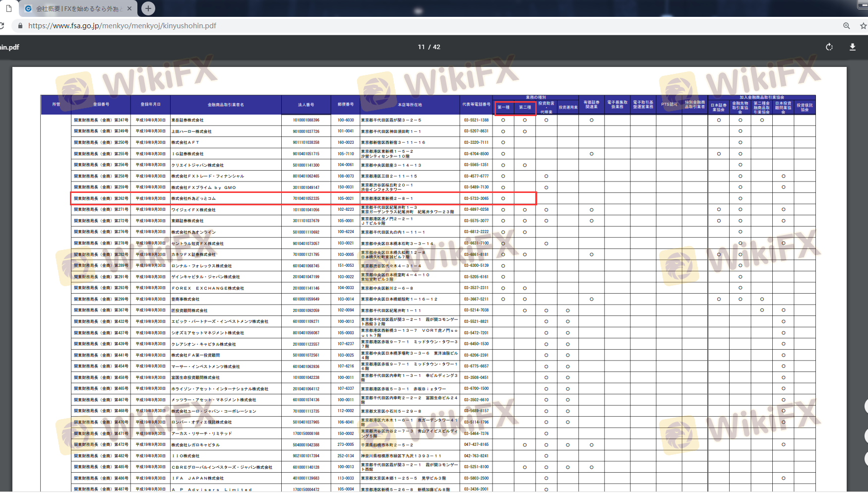868x494 pixels.
Task: Click address 東京都中央区銀座3-14-13
Action: tap(391, 165)
